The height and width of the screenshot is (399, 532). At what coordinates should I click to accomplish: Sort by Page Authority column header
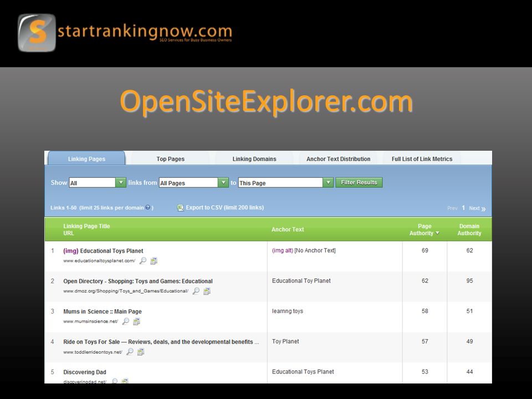(x=424, y=229)
